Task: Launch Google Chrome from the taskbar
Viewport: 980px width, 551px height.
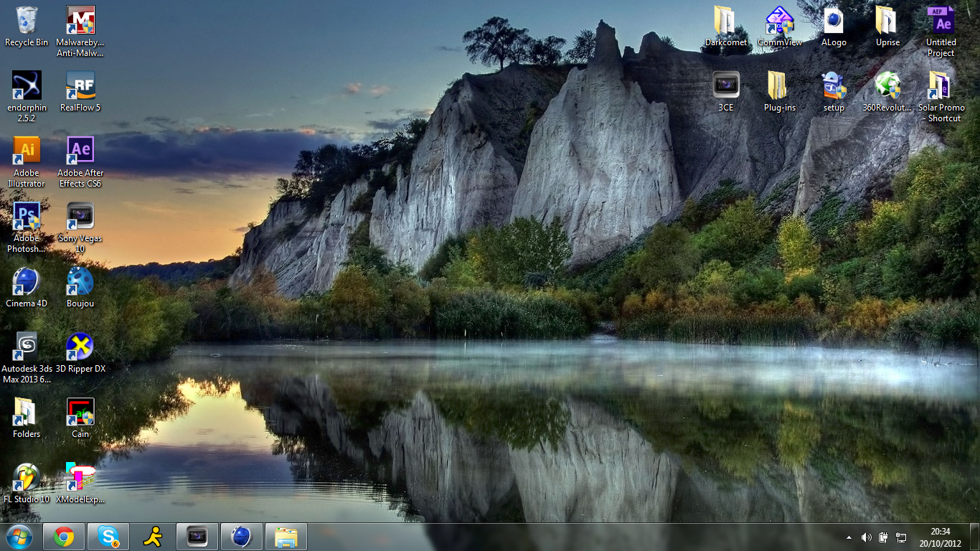Action: point(64,537)
